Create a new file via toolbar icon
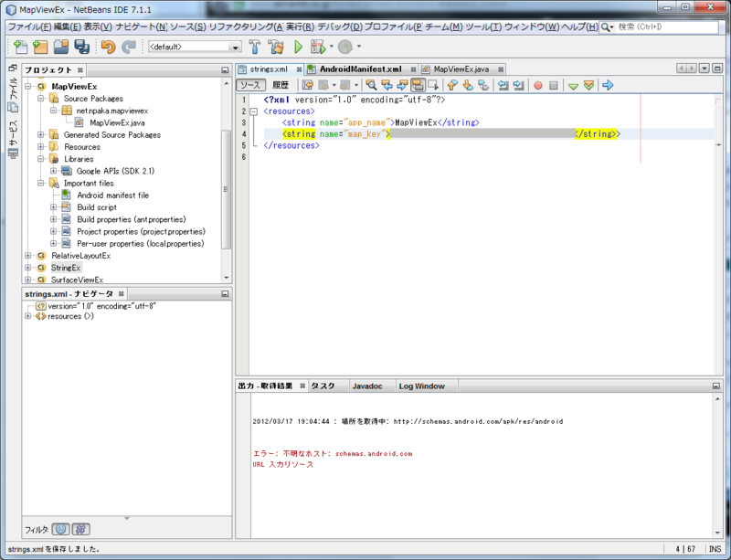This screenshot has width=731, height=560. pyautogui.click(x=20, y=47)
